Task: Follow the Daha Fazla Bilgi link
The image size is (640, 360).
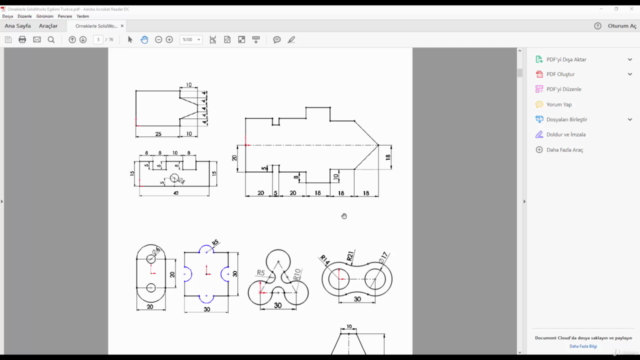Action: coord(583,346)
